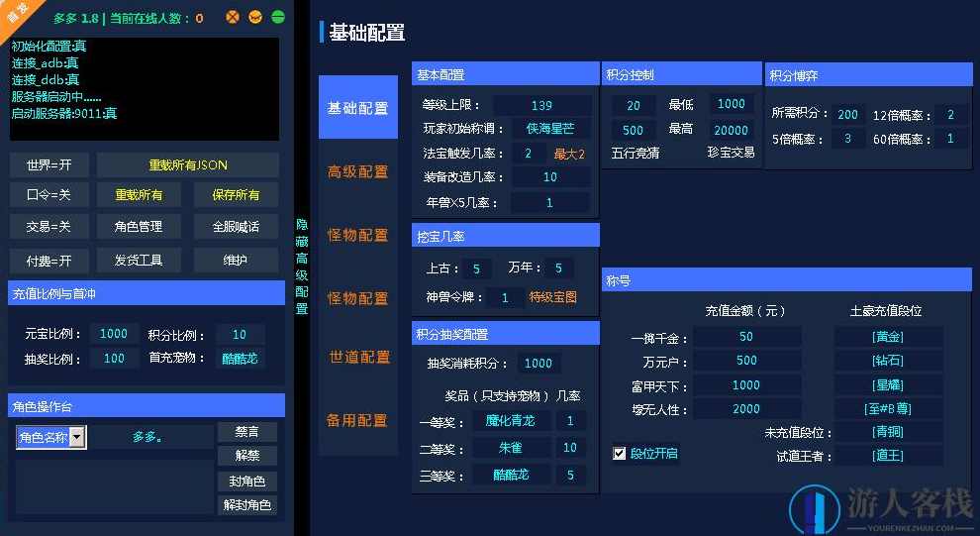980x536 pixels.
Task: Click the 禁言 button
Action: 246,432
